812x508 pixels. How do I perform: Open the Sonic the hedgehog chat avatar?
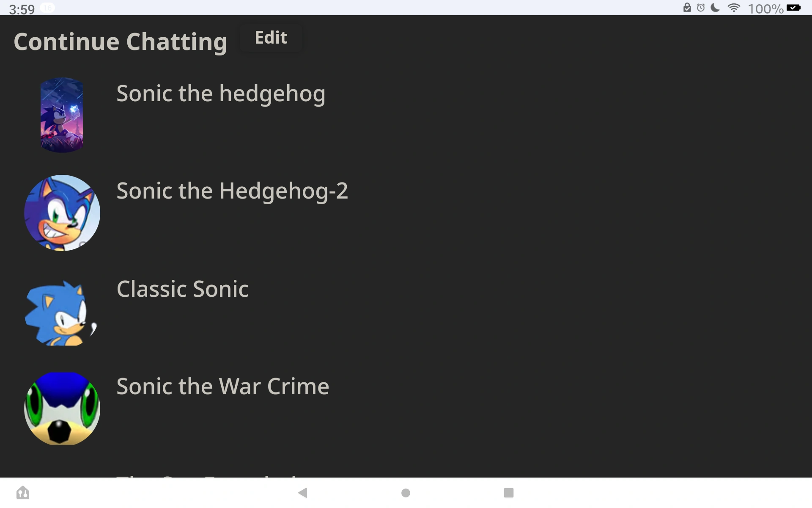[62, 115]
